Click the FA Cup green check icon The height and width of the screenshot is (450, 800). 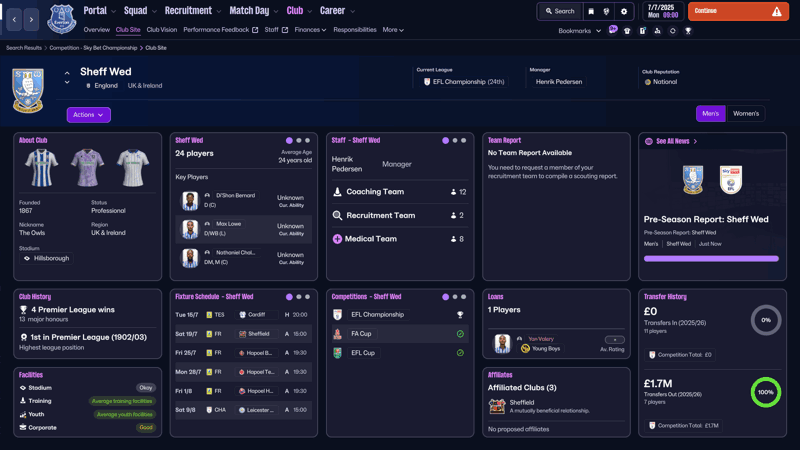[460, 334]
